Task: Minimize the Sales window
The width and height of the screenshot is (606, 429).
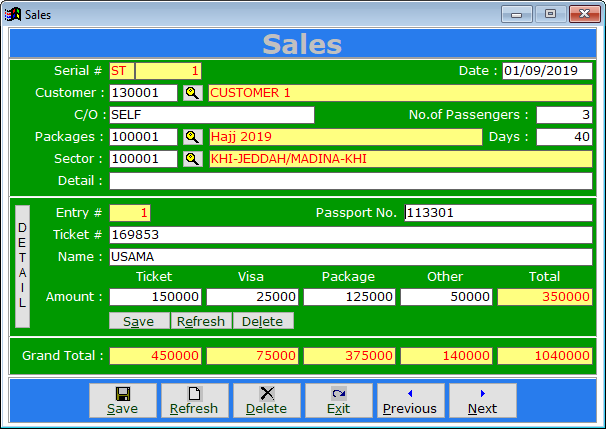Action: coord(517,14)
